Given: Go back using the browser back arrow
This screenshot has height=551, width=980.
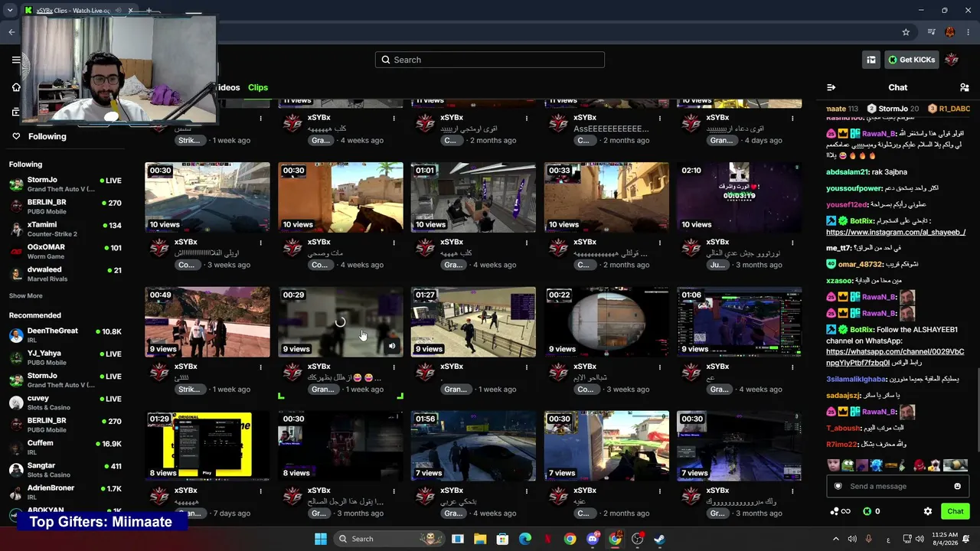Looking at the screenshot, I should click(x=11, y=32).
